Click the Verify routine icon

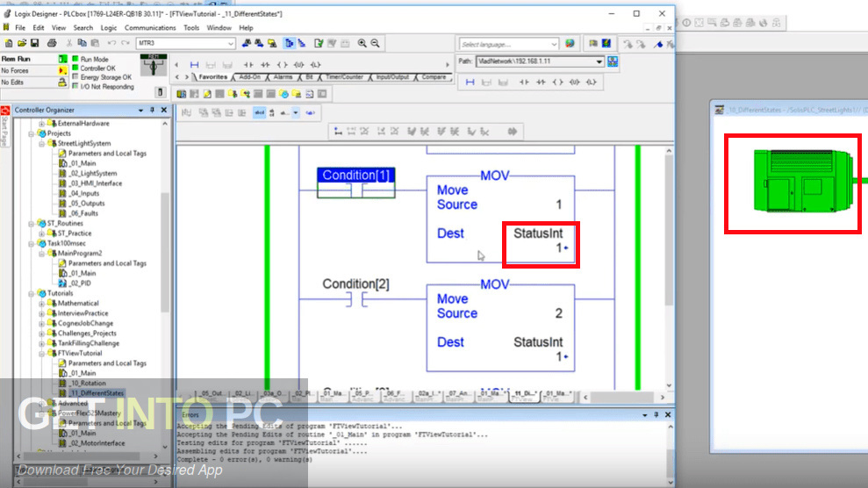point(319,43)
